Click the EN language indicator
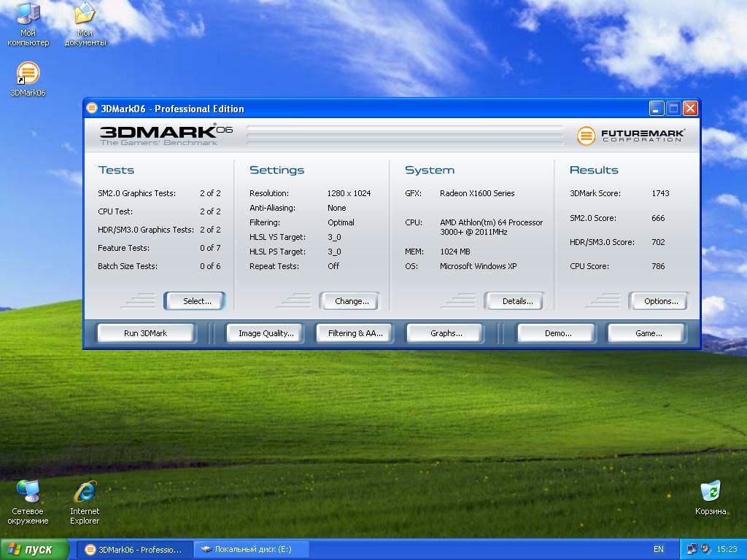This screenshot has height=560, width=747. [x=659, y=549]
